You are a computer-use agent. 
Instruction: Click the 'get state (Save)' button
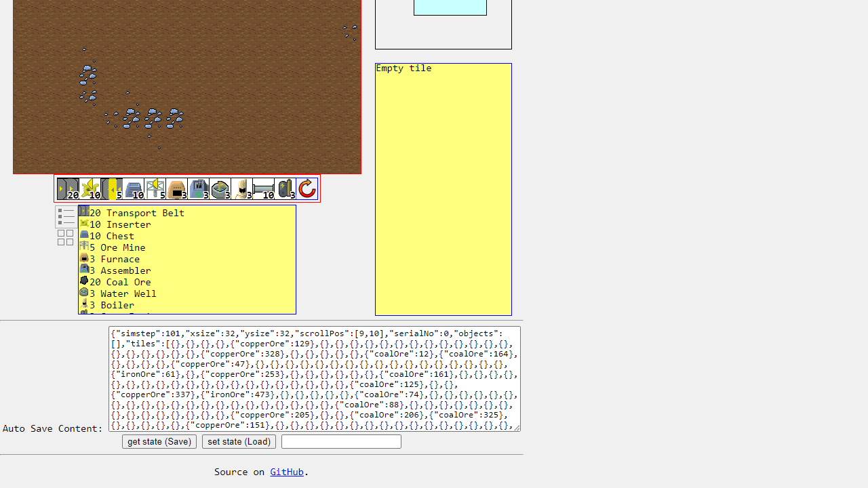click(159, 441)
